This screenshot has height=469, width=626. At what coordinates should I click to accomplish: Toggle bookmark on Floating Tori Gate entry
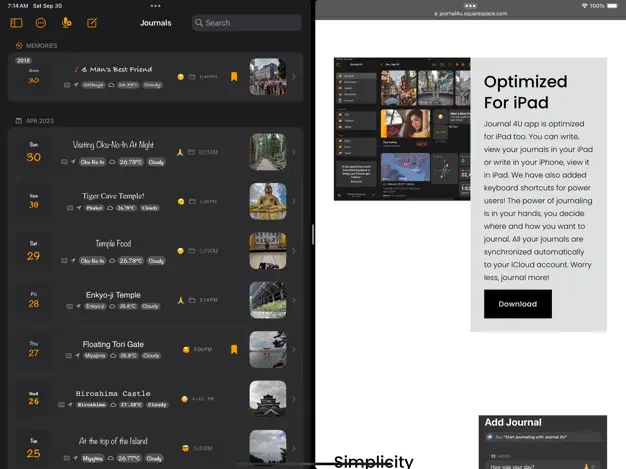pos(234,349)
